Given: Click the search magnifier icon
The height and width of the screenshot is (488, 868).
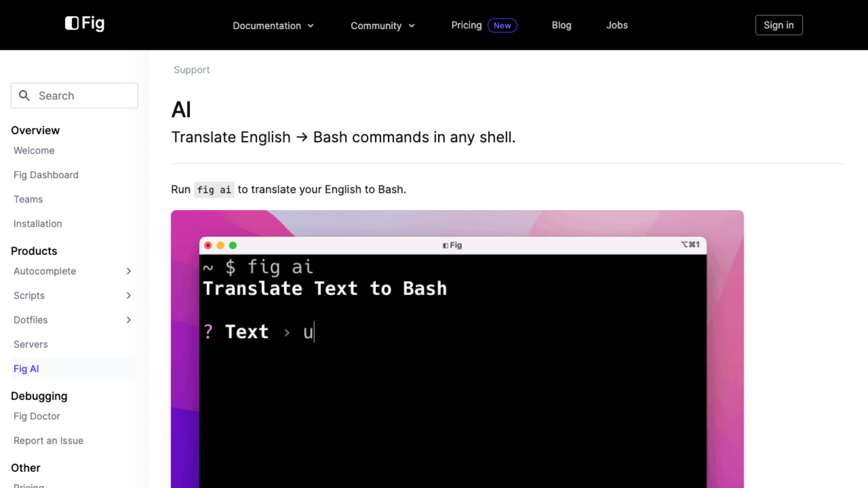Looking at the screenshot, I should (24, 96).
